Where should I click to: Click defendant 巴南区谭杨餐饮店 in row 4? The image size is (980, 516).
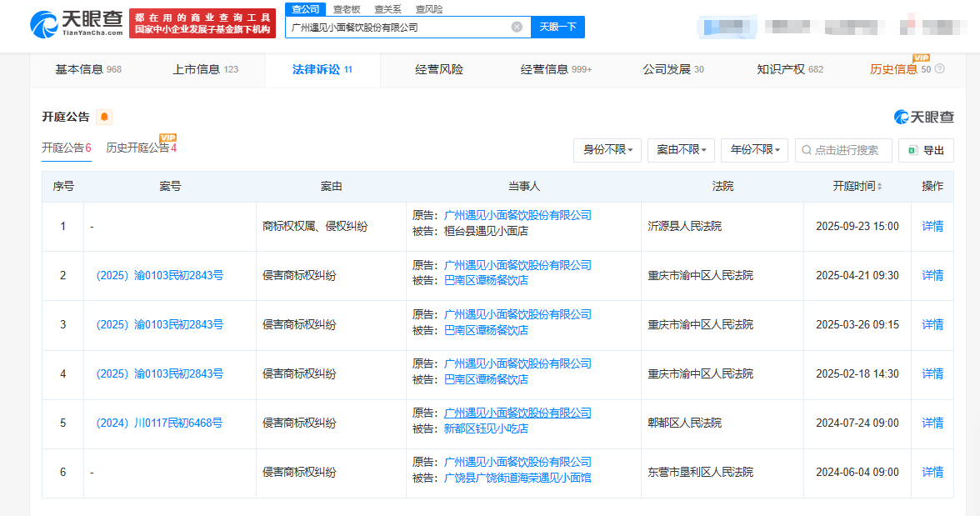tap(487, 379)
